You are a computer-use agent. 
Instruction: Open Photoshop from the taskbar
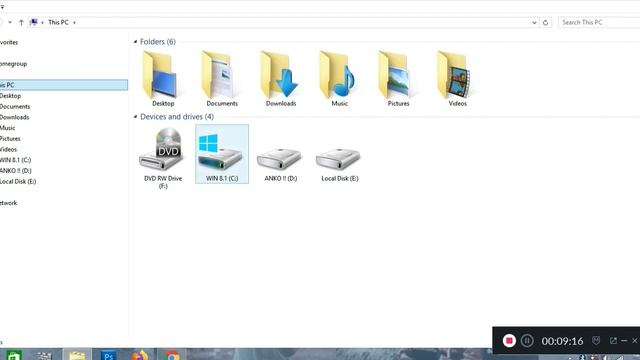pos(108,355)
